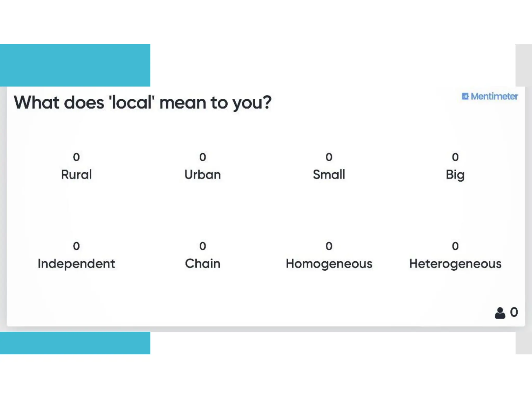Select the Heterogeneous option label

click(x=455, y=264)
